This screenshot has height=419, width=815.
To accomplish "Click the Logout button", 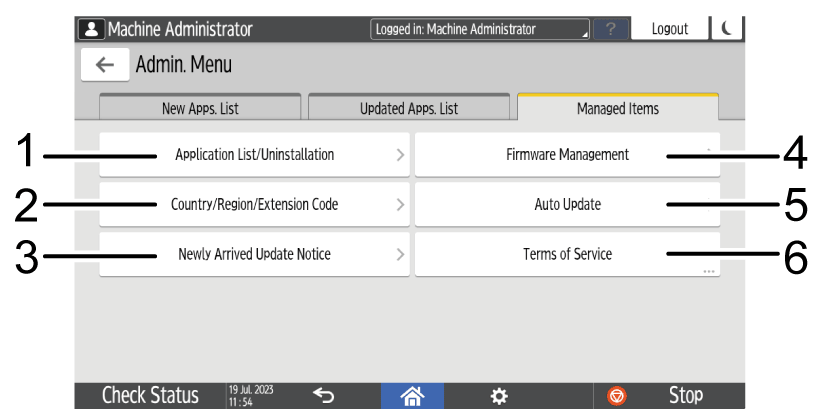I will (x=669, y=29).
